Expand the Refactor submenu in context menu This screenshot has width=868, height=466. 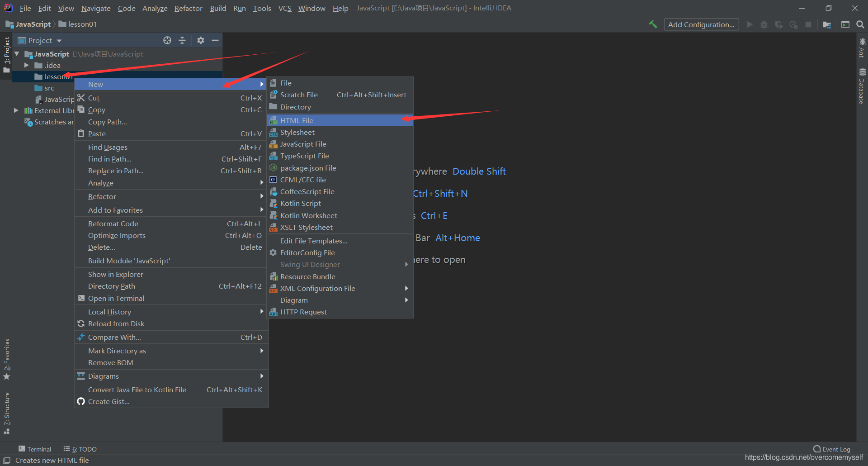click(171, 196)
